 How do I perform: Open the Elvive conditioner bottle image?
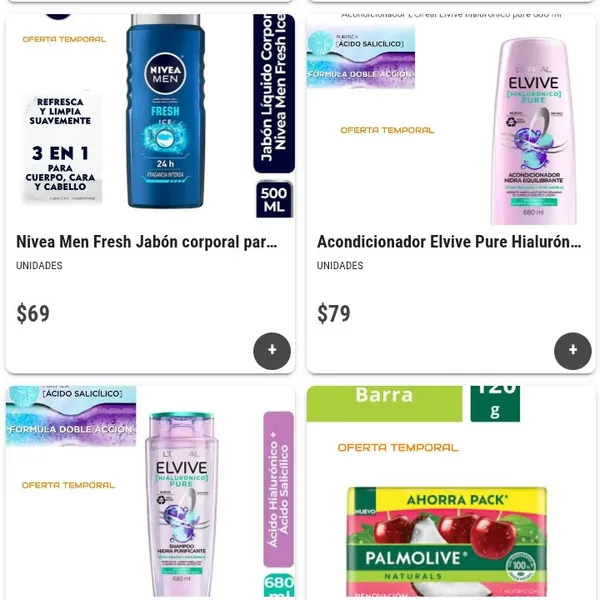[x=533, y=131]
